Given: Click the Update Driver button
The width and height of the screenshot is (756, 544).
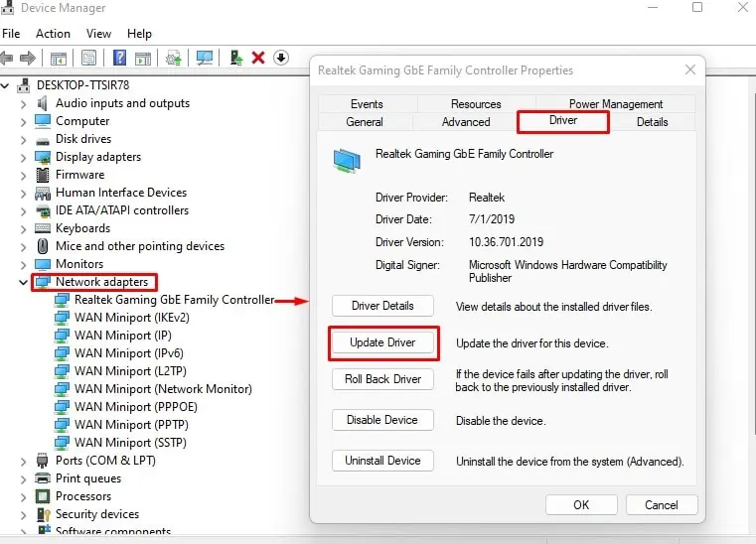Looking at the screenshot, I should pyautogui.click(x=382, y=342).
